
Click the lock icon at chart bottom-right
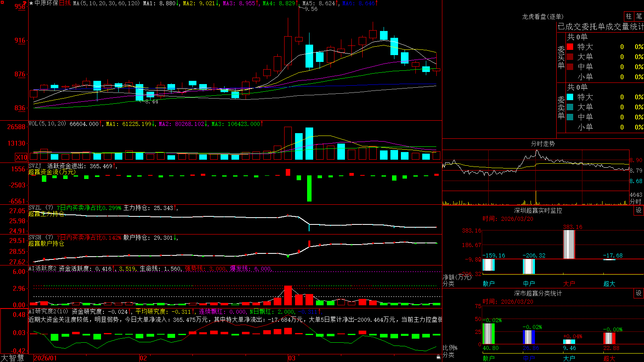point(438,357)
